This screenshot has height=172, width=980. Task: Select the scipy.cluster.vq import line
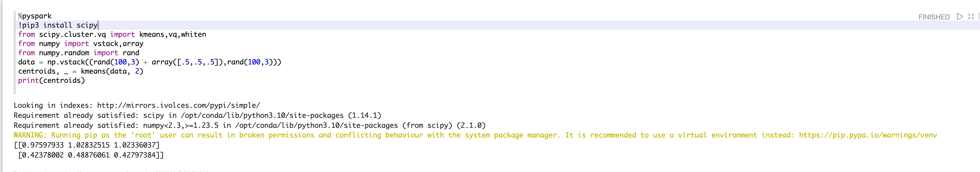click(x=112, y=34)
